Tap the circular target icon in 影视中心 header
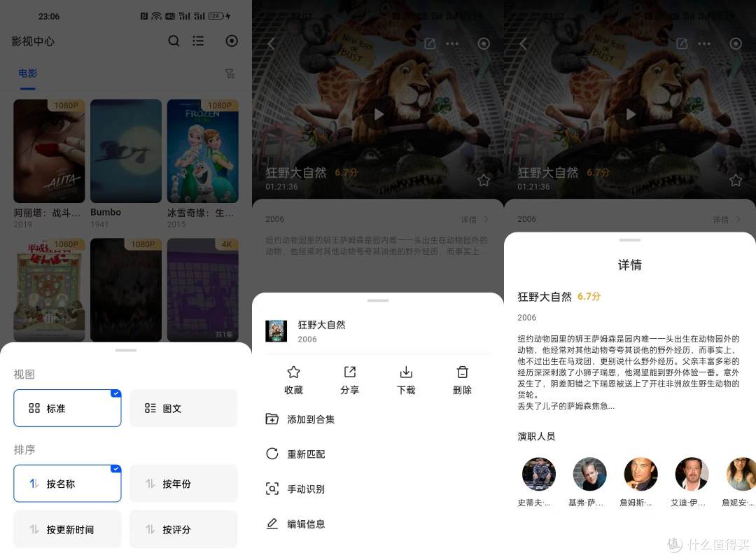This screenshot has width=756, height=560. click(x=232, y=41)
